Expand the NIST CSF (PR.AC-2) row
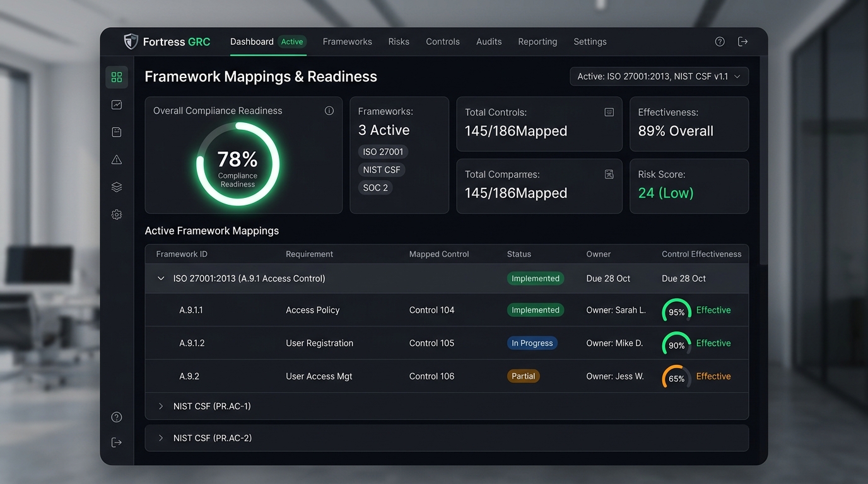 [161, 438]
